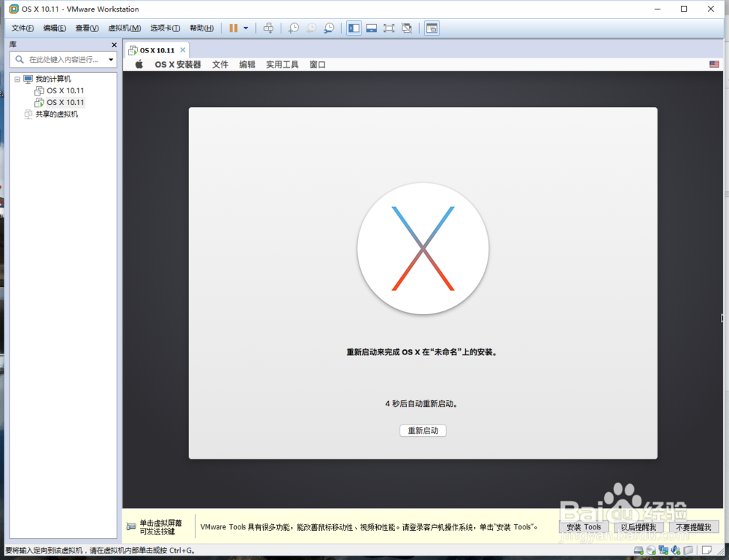Click the CD/DVD drive status icon

651,551
